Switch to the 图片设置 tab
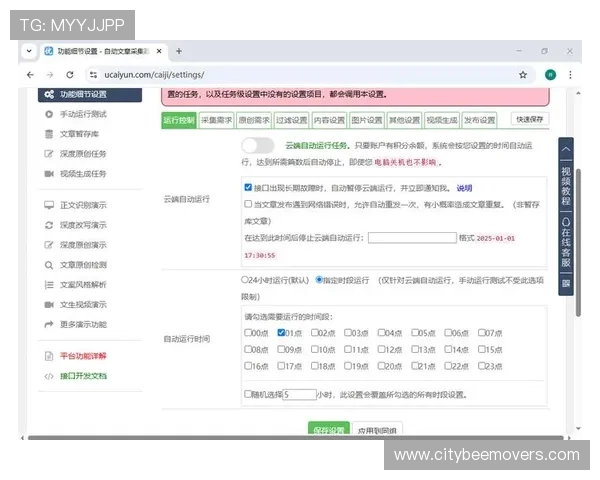The width and height of the screenshot is (600, 480). (367, 120)
